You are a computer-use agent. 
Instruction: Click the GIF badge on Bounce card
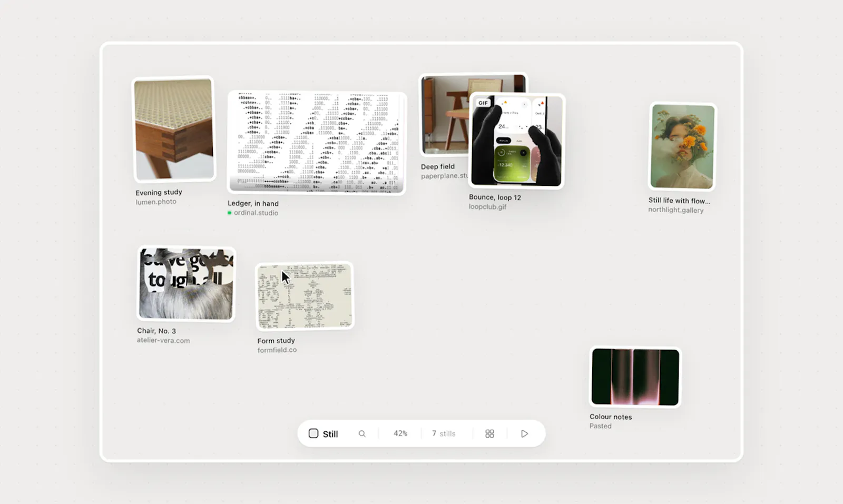[483, 103]
